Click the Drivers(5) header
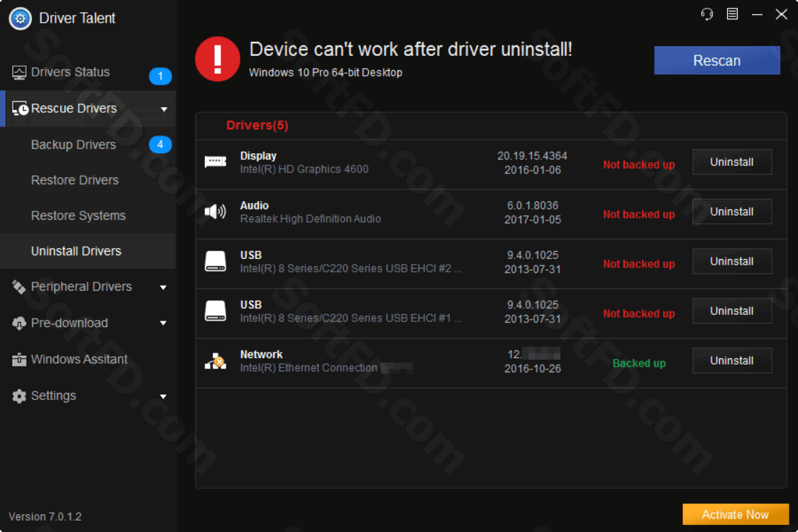This screenshot has width=798, height=532. point(257,126)
